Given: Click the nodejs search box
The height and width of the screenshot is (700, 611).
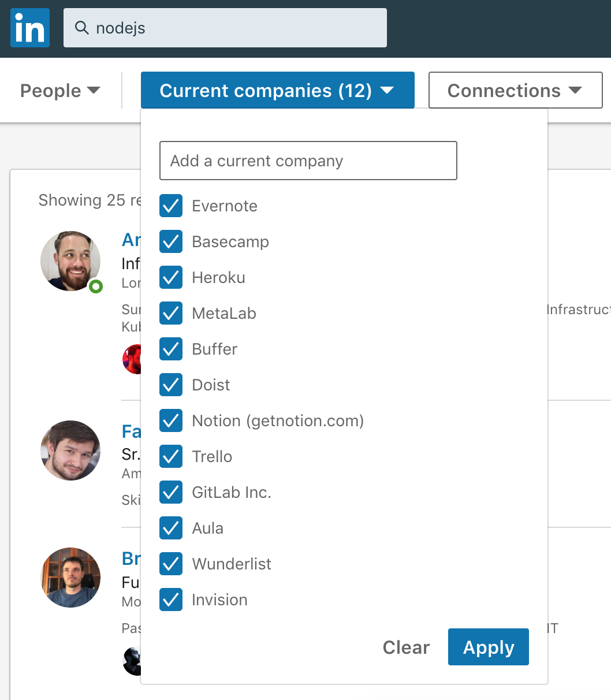Looking at the screenshot, I should [225, 28].
